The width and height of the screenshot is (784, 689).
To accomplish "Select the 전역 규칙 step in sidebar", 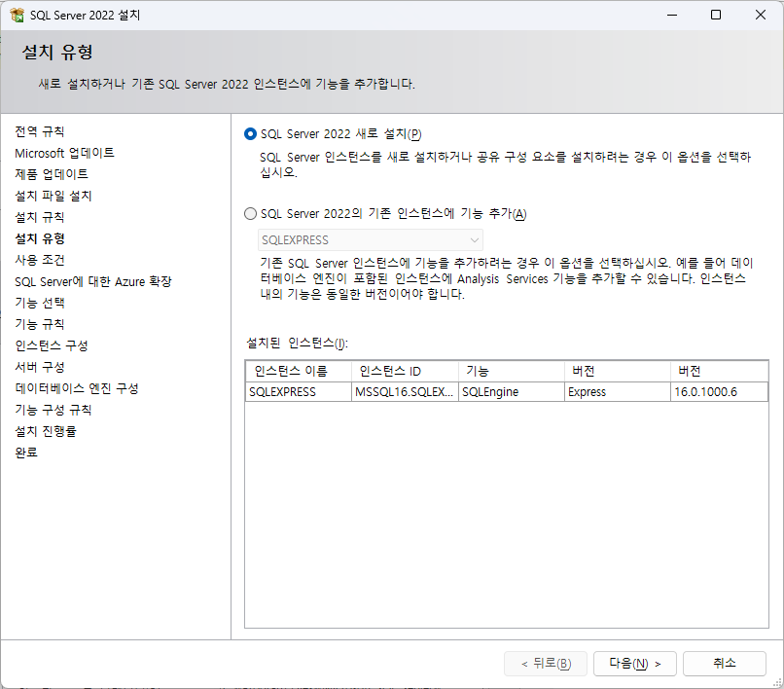I will [x=40, y=131].
